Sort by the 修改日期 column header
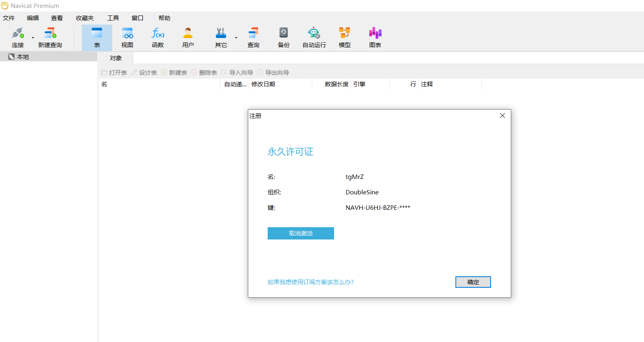644x342 pixels. click(281, 84)
